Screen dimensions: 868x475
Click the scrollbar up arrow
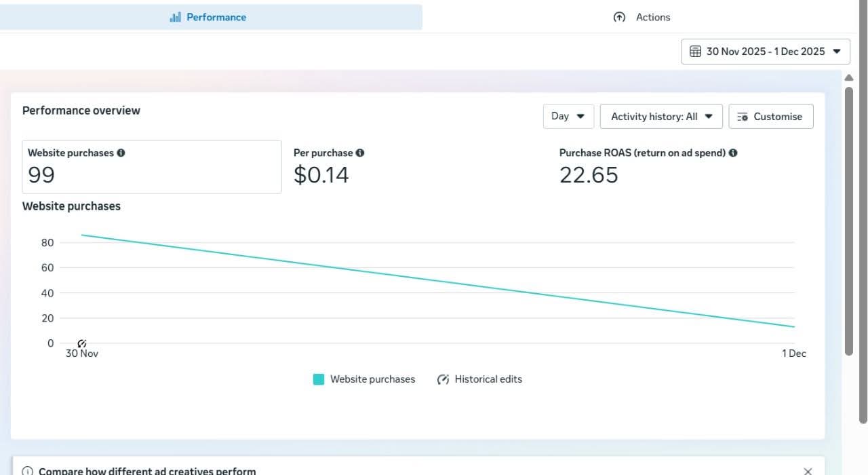(848, 78)
